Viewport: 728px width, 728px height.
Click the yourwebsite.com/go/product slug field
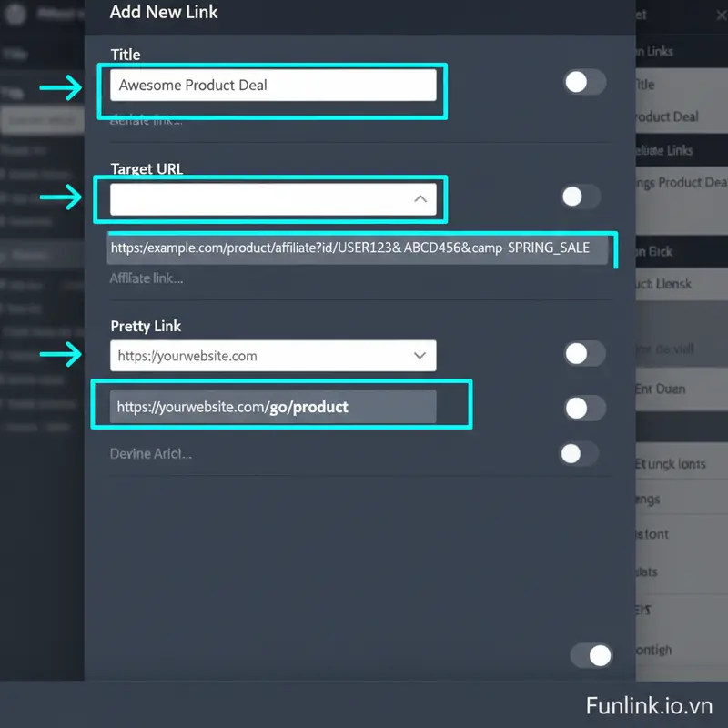tap(273, 407)
